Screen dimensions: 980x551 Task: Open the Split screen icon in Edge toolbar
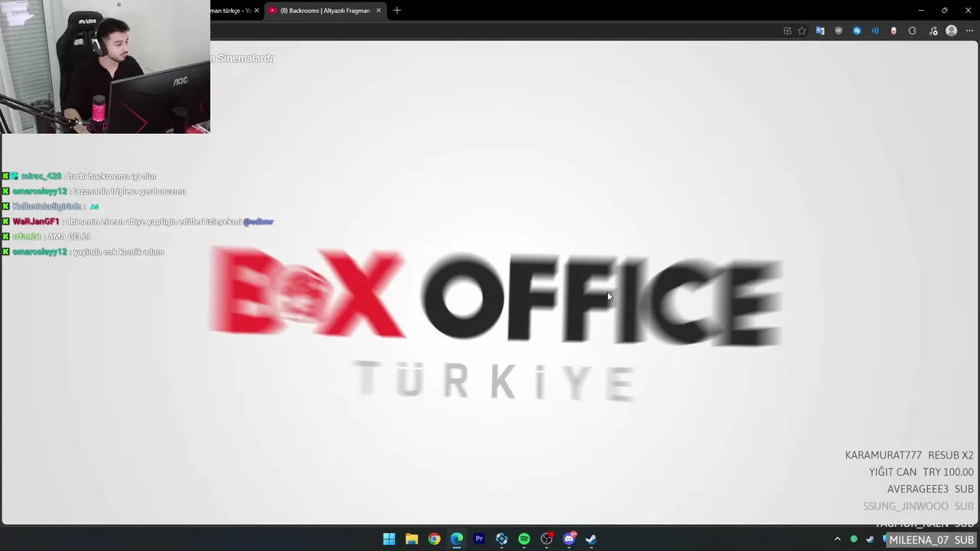787,31
